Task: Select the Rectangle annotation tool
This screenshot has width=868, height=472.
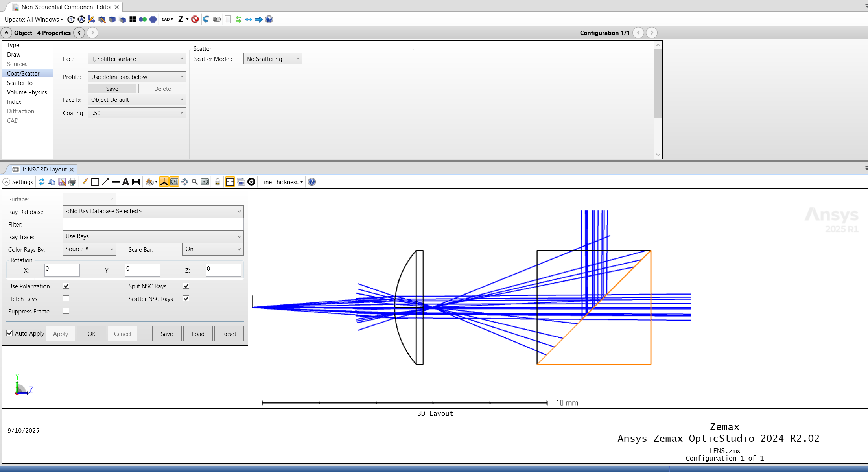Action: tap(95, 182)
